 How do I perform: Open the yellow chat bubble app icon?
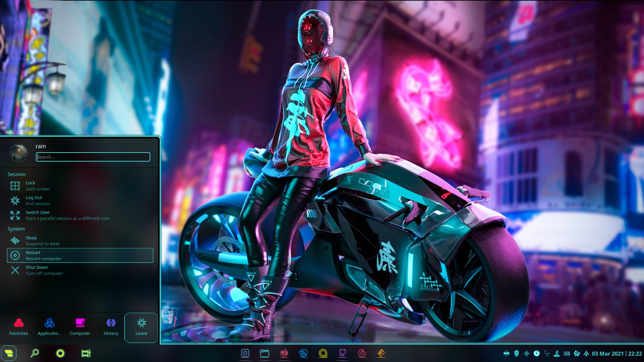[x=323, y=353]
